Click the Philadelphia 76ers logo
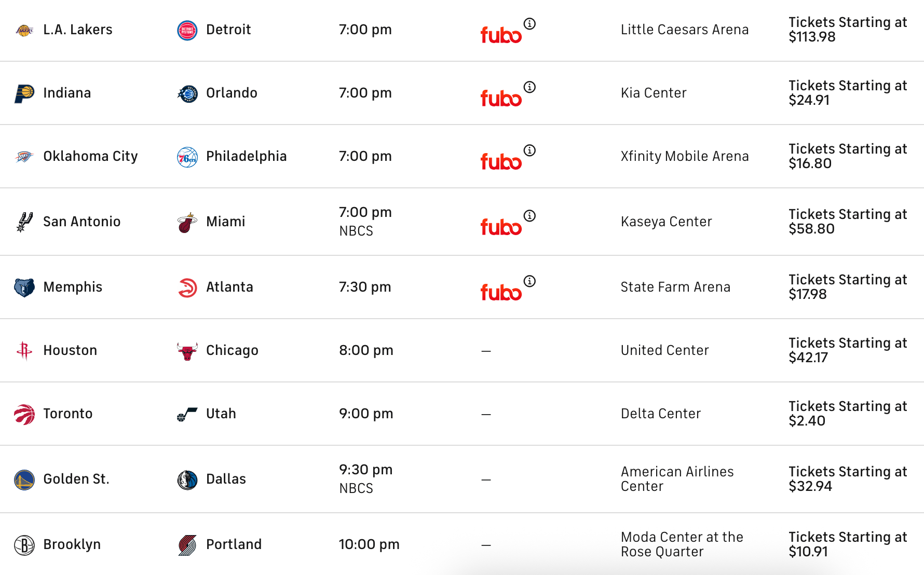Image resolution: width=924 pixels, height=575 pixels. coord(187,157)
